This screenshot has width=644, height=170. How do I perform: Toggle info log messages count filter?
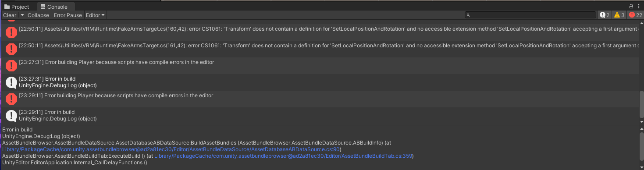605,15
